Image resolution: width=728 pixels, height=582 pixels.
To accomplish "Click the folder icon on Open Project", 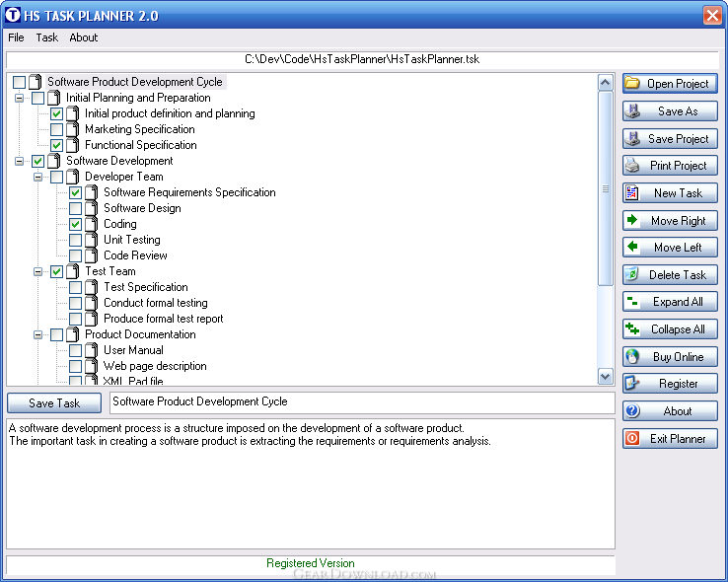I will point(632,83).
